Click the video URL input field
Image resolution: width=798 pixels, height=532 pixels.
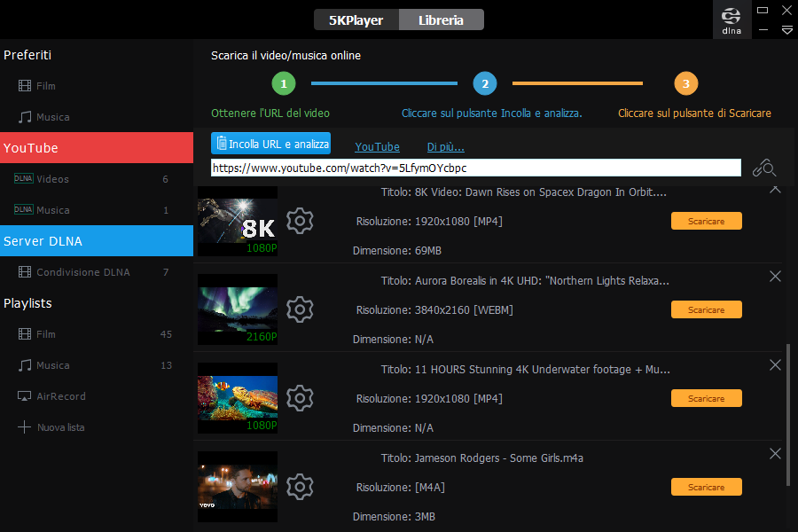coord(475,168)
